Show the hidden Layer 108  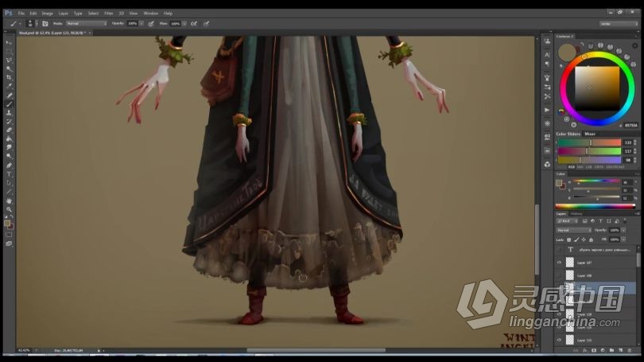(x=559, y=275)
